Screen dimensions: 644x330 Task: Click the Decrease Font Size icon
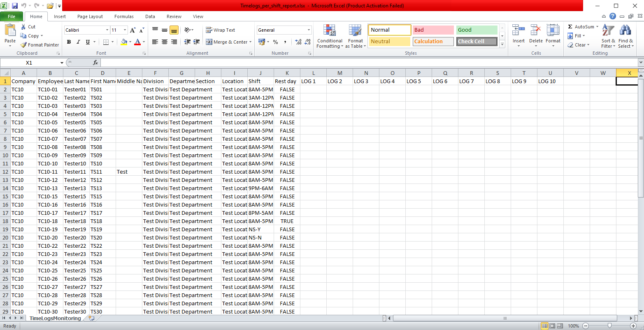(142, 30)
